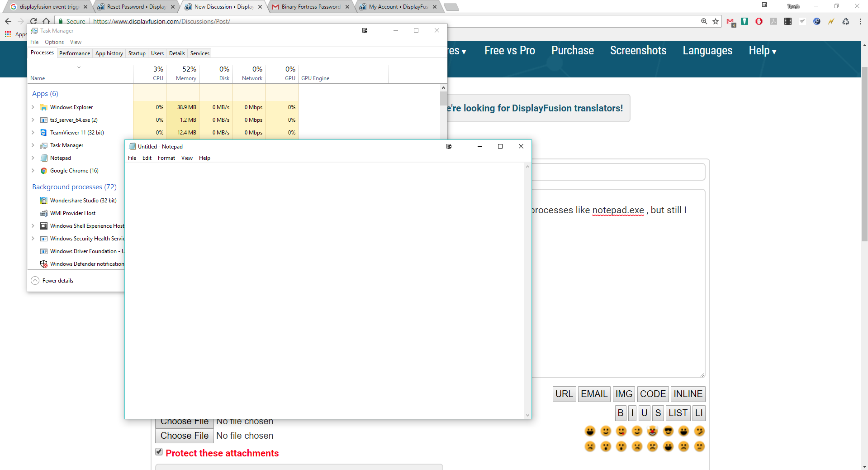Click the Chrome reload page icon
This screenshot has height=470, width=868.
click(33, 21)
